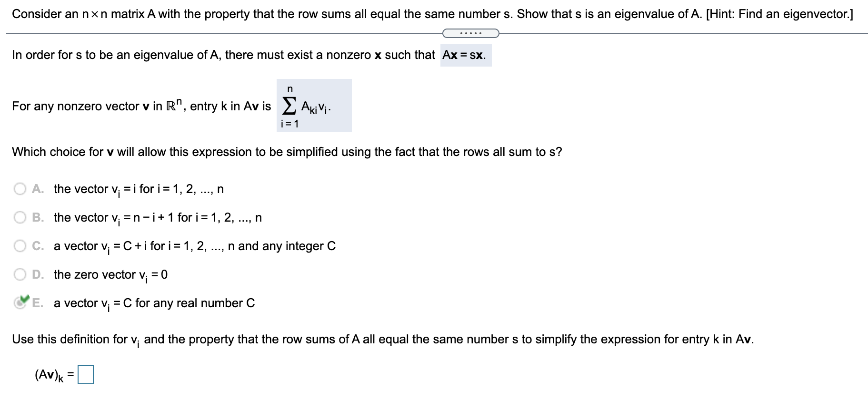Click the question asking which choice for v

pyautogui.click(x=287, y=152)
